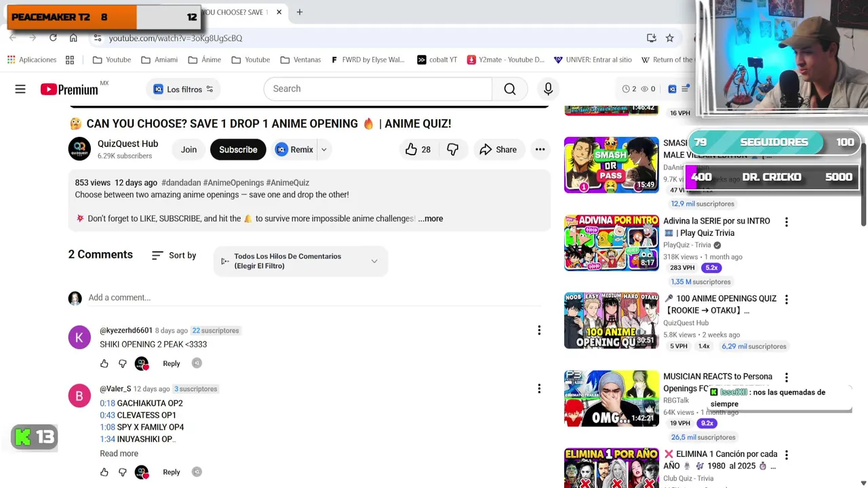Open the #dandadan hashtag
The width and height of the screenshot is (868, 488).
pos(180,182)
